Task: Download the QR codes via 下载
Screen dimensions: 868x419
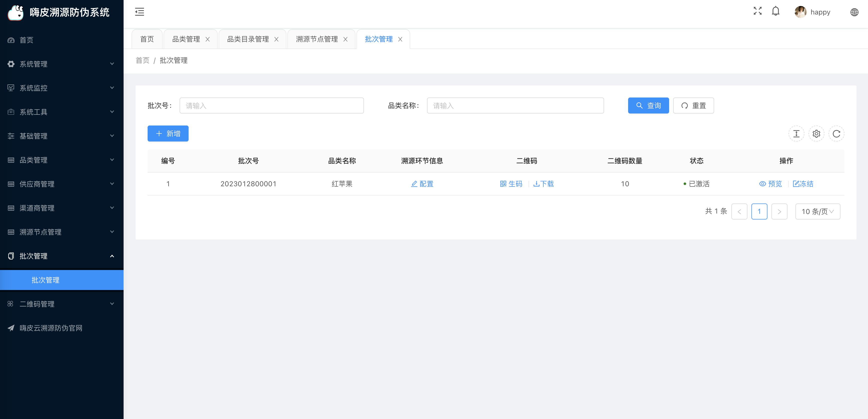Action: pos(544,184)
